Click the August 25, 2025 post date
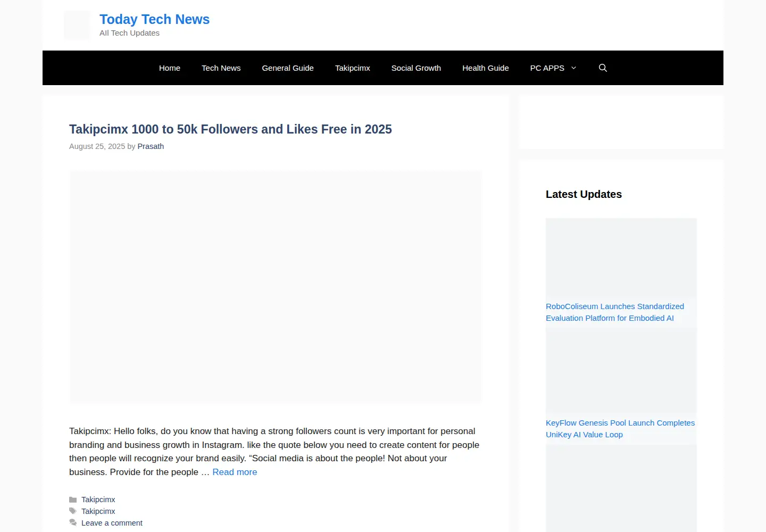The height and width of the screenshot is (532, 766). 97,146
